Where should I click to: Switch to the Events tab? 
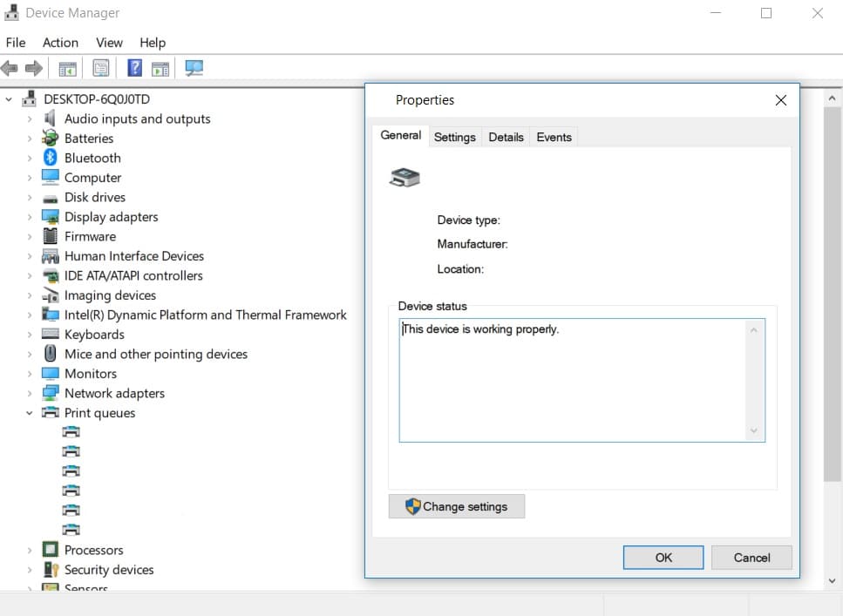coord(554,137)
